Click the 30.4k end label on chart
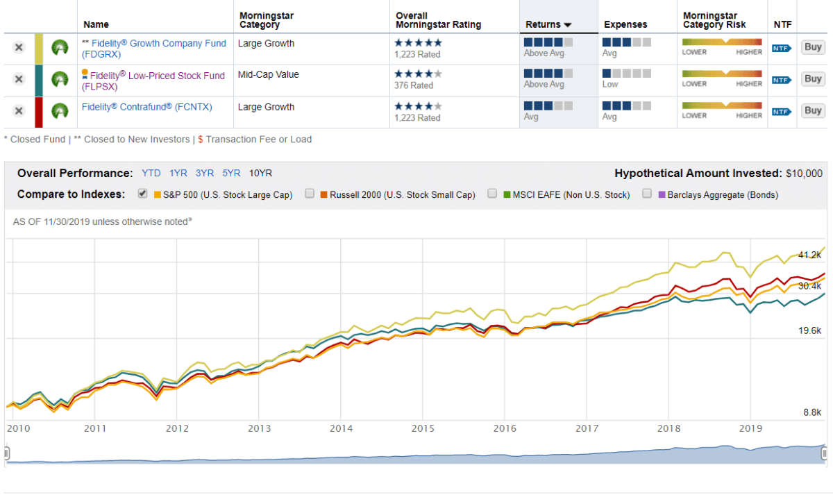The image size is (833, 504). click(x=809, y=286)
